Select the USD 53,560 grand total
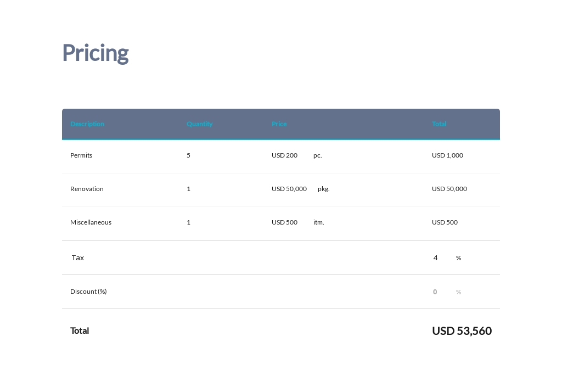Viewport: 562px width, 392px height. tap(462, 331)
